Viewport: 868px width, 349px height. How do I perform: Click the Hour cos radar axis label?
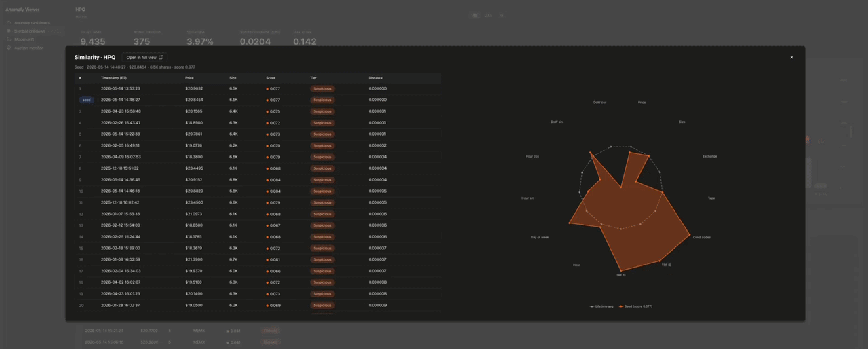pyautogui.click(x=532, y=156)
